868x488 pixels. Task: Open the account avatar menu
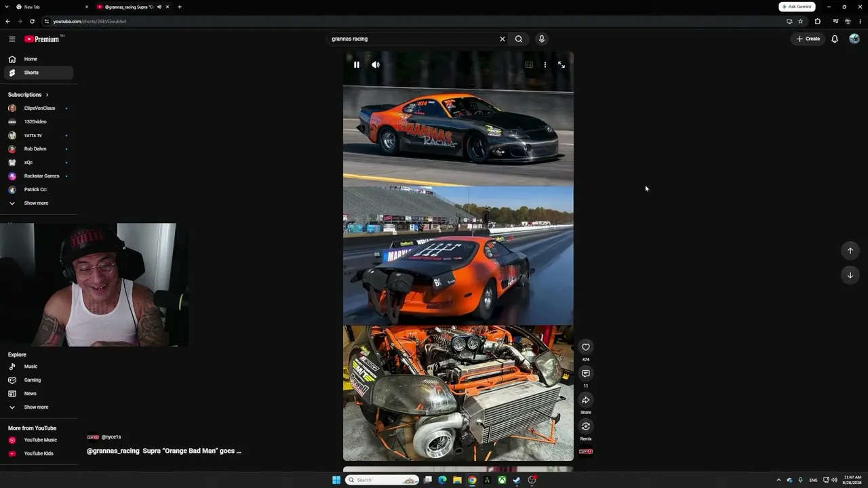854,39
